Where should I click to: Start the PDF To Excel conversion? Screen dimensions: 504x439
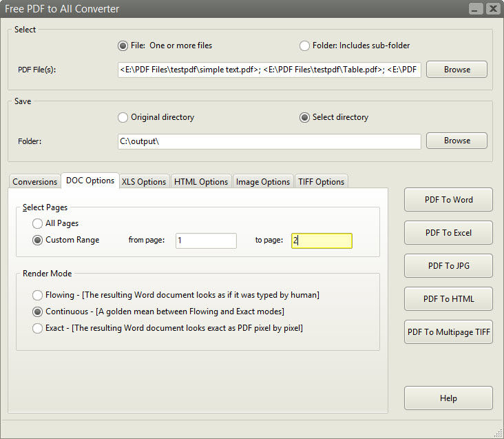click(448, 233)
